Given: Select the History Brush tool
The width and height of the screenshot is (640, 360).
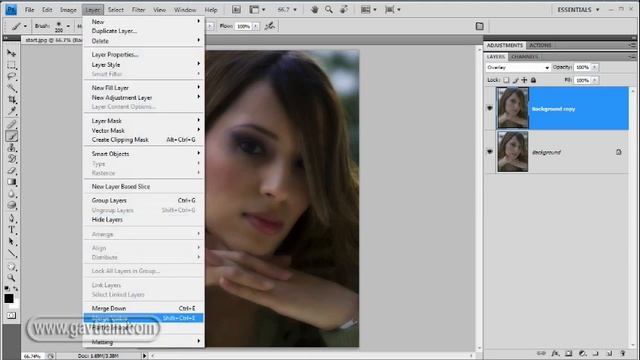Looking at the screenshot, I should pyautogui.click(x=11, y=159).
